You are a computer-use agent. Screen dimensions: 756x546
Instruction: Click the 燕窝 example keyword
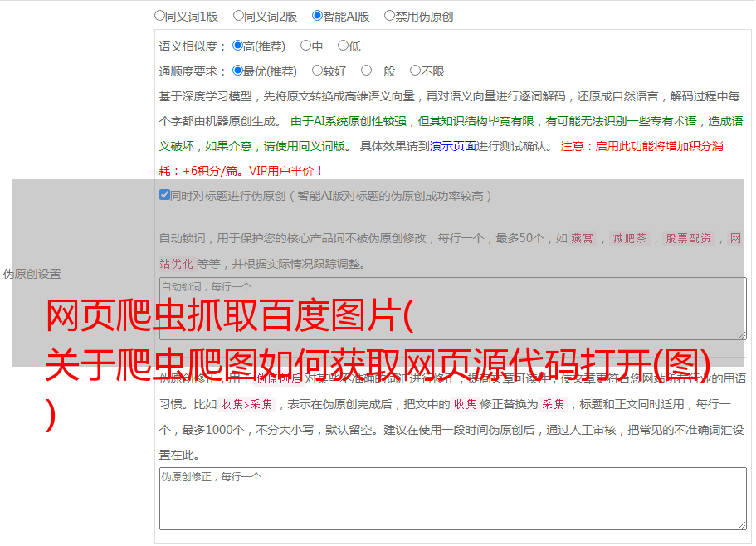(x=582, y=238)
